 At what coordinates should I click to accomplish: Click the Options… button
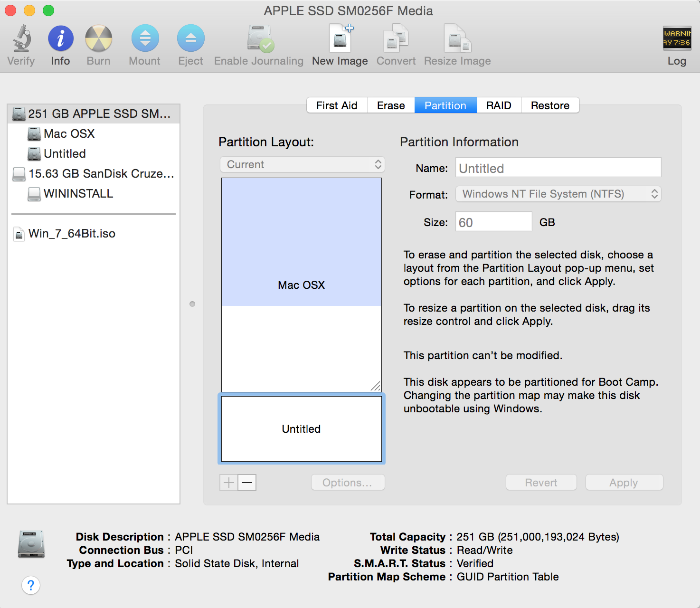[348, 483]
